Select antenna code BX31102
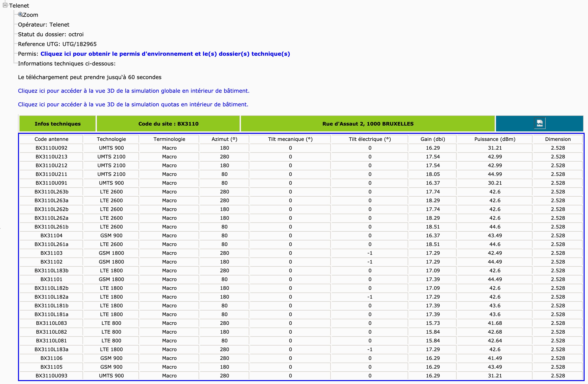Viewport: 588px width, 384px height. (51, 262)
